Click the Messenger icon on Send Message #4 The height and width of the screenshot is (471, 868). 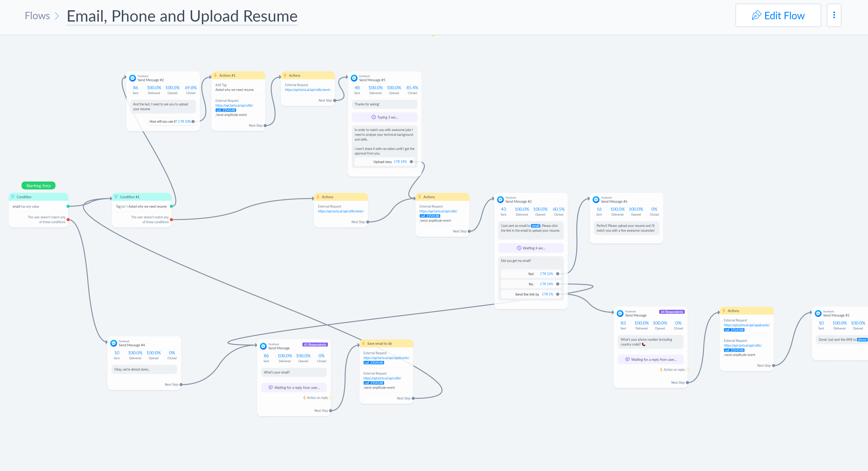coord(114,343)
